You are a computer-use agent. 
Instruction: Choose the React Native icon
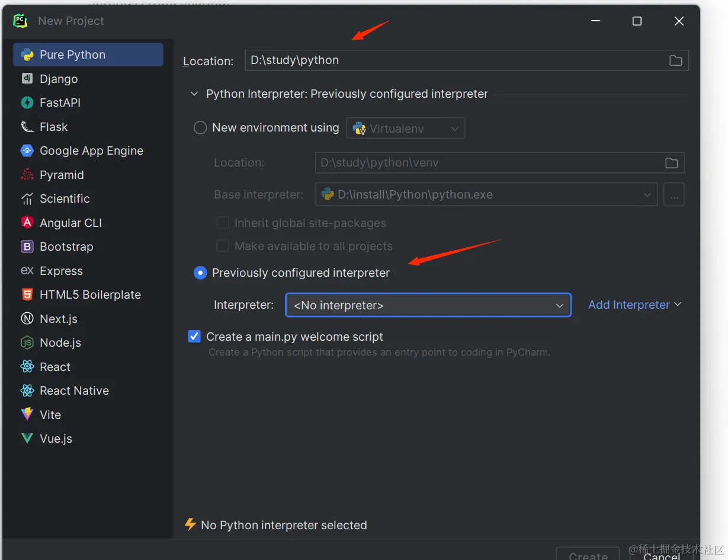pos(27,391)
